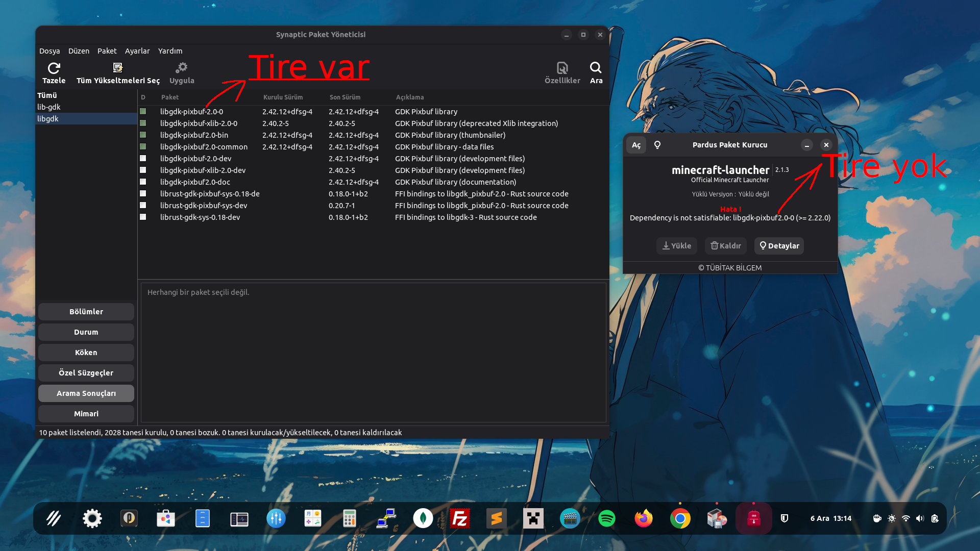Click the Özellikler properties icon
This screenshot has height=551, width=980.
pyautogui.click(x=562, y=68)
